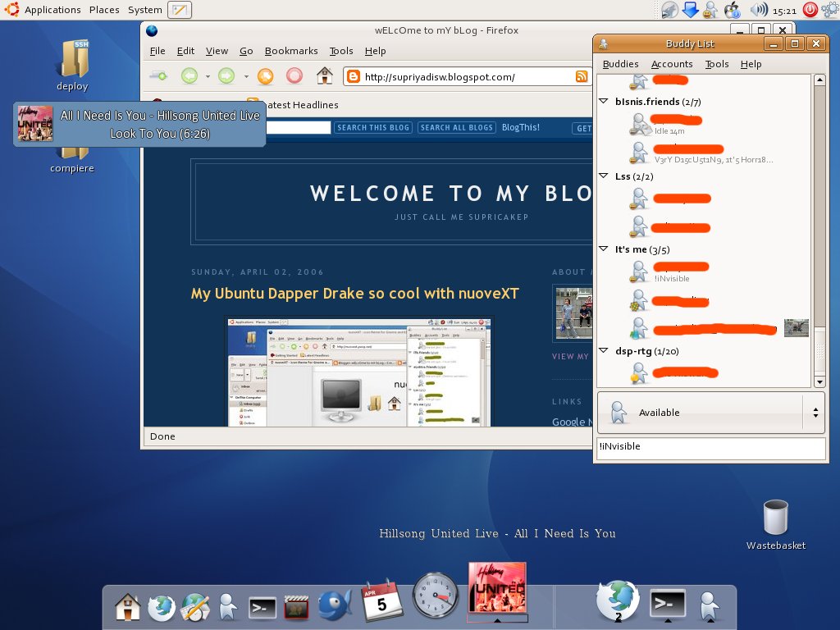
Task: Open Buddy List Tools menu
Action: pos(717,64)
